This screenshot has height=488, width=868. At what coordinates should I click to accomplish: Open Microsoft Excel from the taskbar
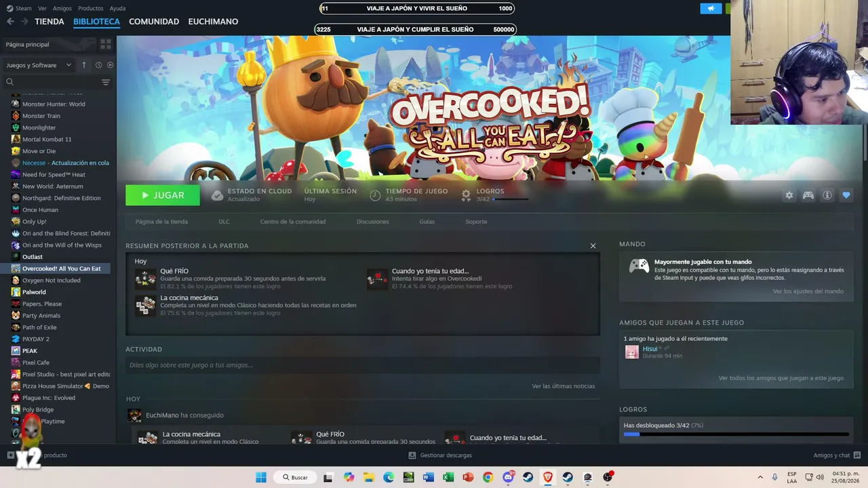pyautogui.click(x=448, y=477)
